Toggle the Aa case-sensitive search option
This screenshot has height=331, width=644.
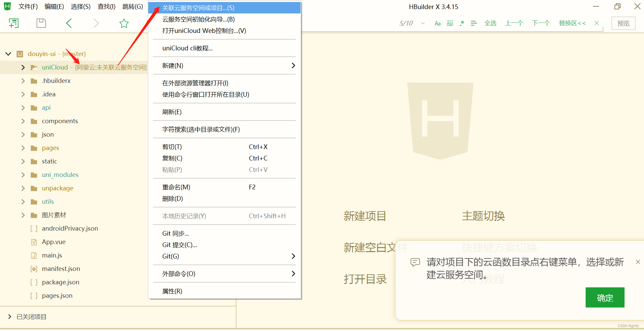pyautogui.click(x=438, y=23)
